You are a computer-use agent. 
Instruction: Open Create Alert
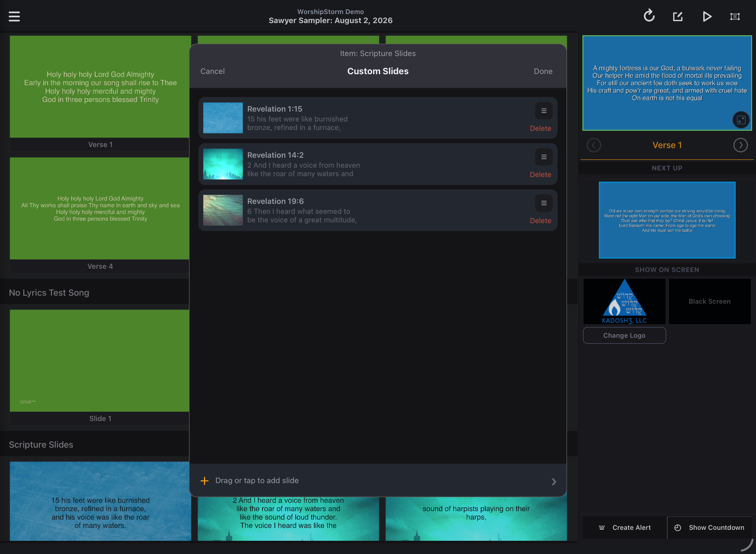click(625, 528)
